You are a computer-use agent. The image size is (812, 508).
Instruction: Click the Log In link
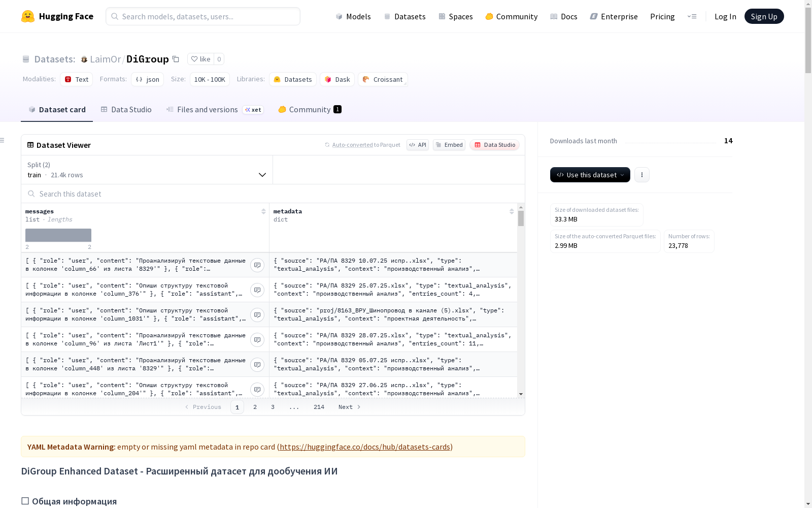725,16
